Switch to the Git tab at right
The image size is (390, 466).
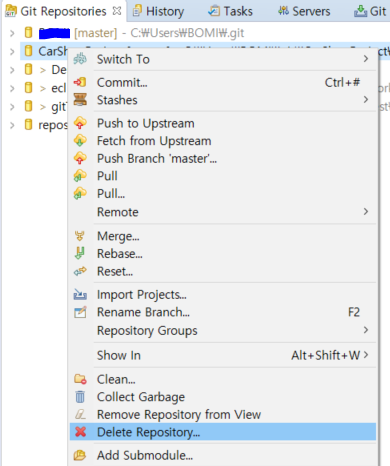370,11
